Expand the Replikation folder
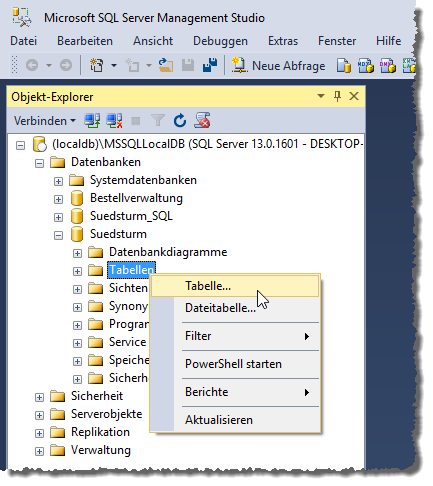This screenshot has width=433, height=486. (39, 433)
